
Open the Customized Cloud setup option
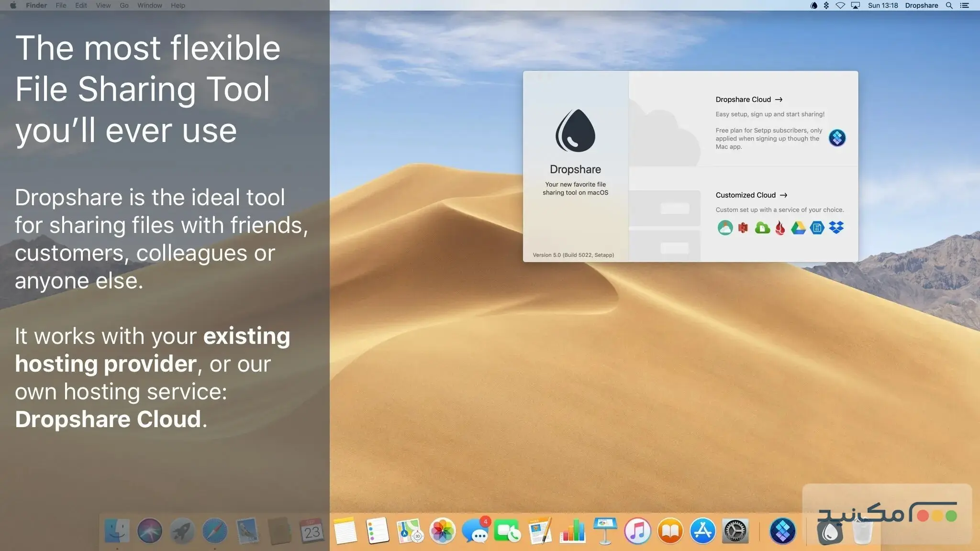pyautogui.click(x=751, y=195)
